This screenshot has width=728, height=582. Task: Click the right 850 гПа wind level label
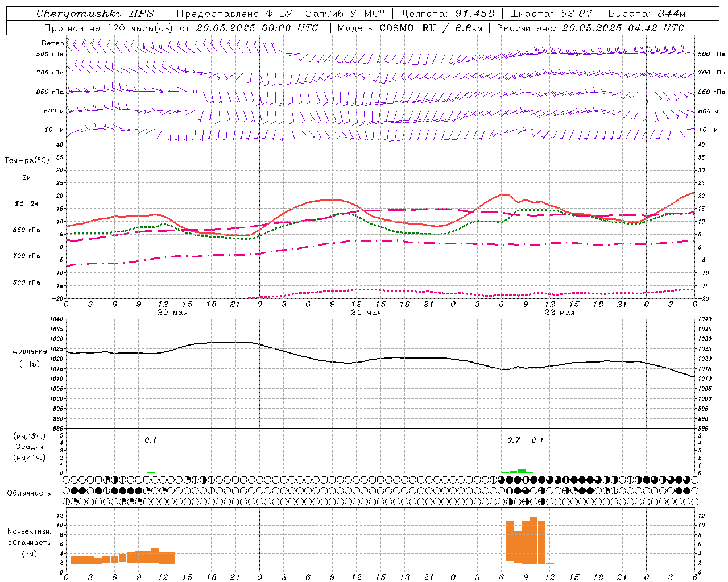[712, 92]
